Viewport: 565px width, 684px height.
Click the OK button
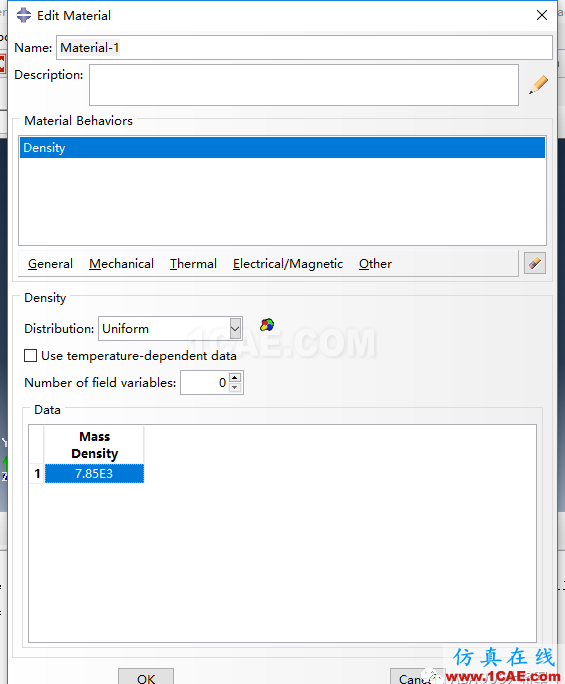click(x=146, y=677)
